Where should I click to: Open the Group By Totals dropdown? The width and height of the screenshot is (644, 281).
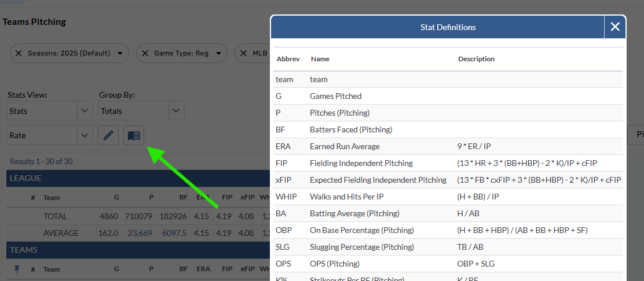coord(141,110)
